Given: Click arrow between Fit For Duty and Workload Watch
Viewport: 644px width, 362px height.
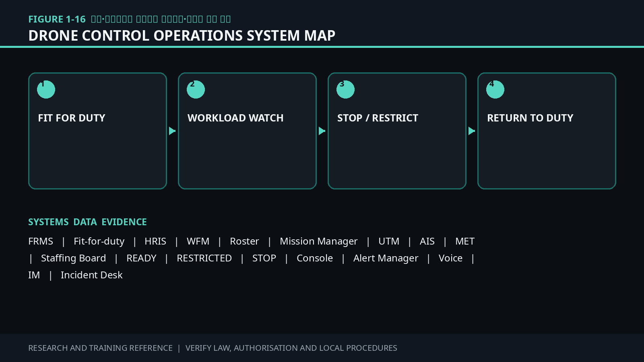Looking at the screenshot, I should [x=172, y=131].
